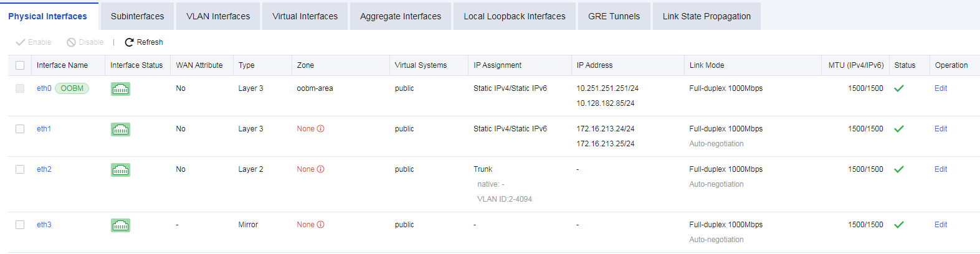
Task: Open the eth3 interface name link
Action: click(x=44, y=225)
